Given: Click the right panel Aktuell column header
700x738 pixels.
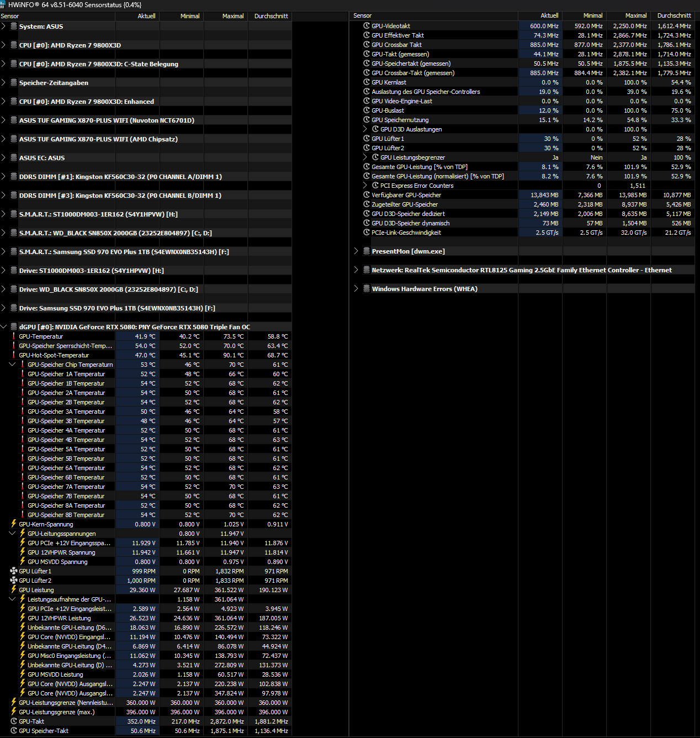Looking at the screenshot, I should pos(540,15).
